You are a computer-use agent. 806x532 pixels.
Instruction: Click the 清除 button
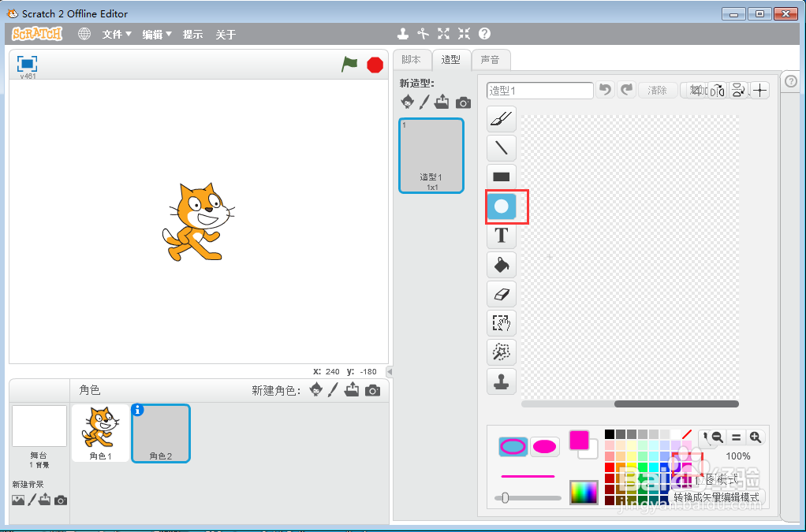[x=658, y=91]
